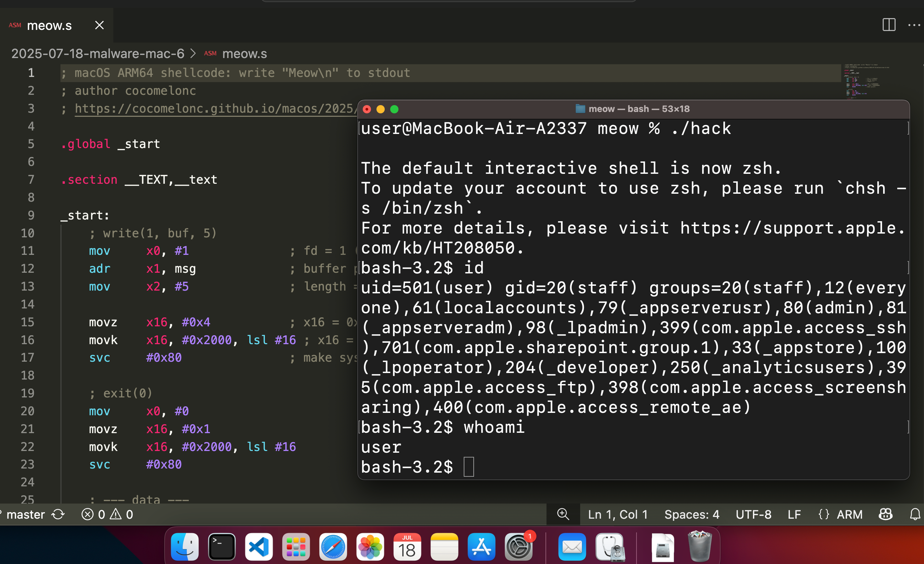Screen dimensions: 924x564
Task: Follow the cocomelonc.github.io link in code
Action: click(216, 109)
